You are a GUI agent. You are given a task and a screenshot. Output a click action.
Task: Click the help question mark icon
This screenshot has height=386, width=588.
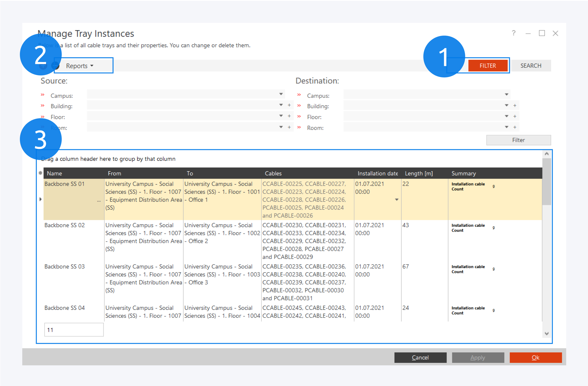point(514,33)
